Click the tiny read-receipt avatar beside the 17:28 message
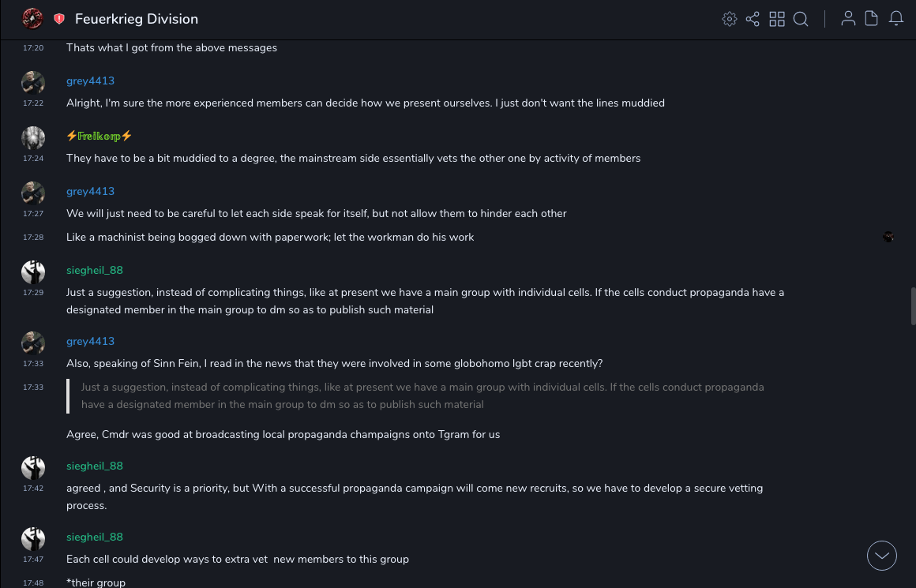The height and width of the screenshot is (588, 916). pos(888,237)
